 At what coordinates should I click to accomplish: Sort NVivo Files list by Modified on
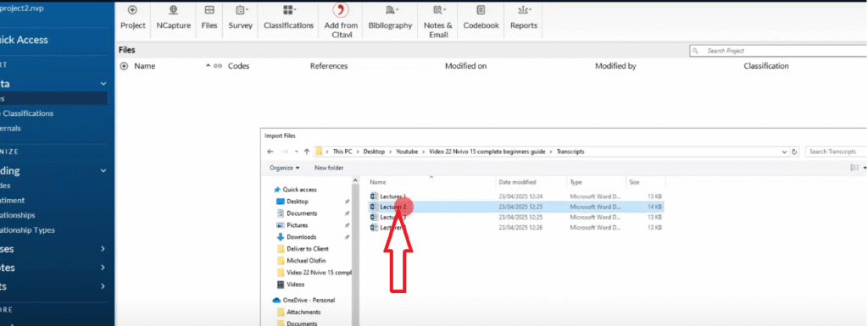[x=465, y=66]
